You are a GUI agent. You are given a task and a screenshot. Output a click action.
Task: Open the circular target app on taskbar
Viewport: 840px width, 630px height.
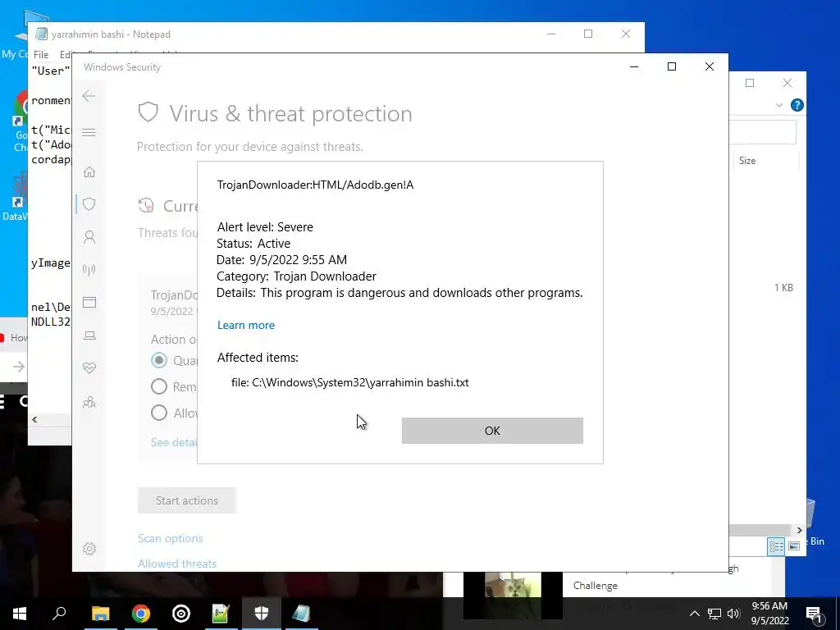181,614
